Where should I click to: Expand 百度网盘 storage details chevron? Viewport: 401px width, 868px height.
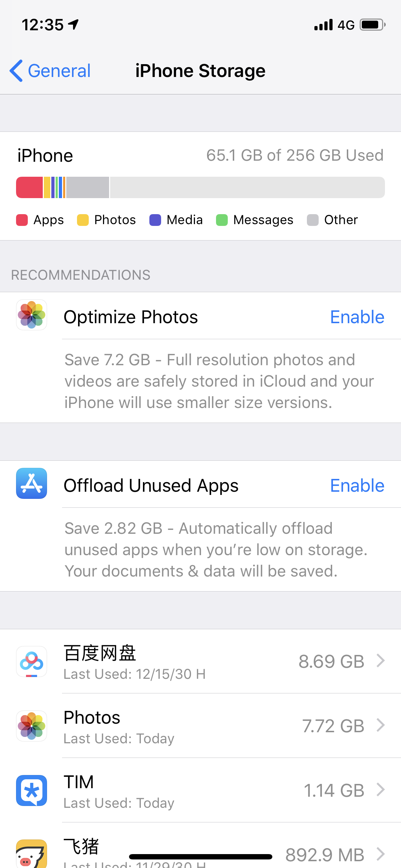(381, 661)
